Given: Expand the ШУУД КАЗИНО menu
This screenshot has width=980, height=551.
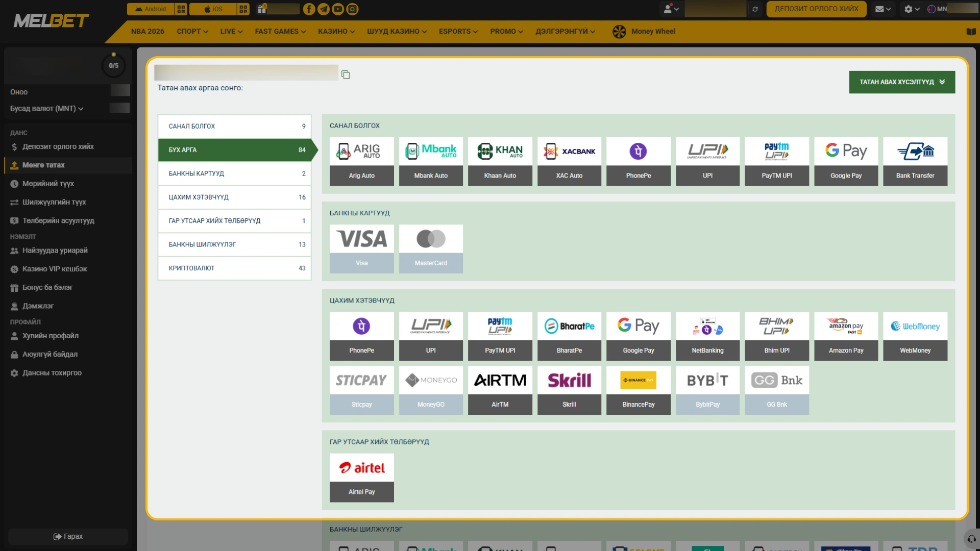Looking at the screenshot, I should pyautogui.click(x=397, y=32).
